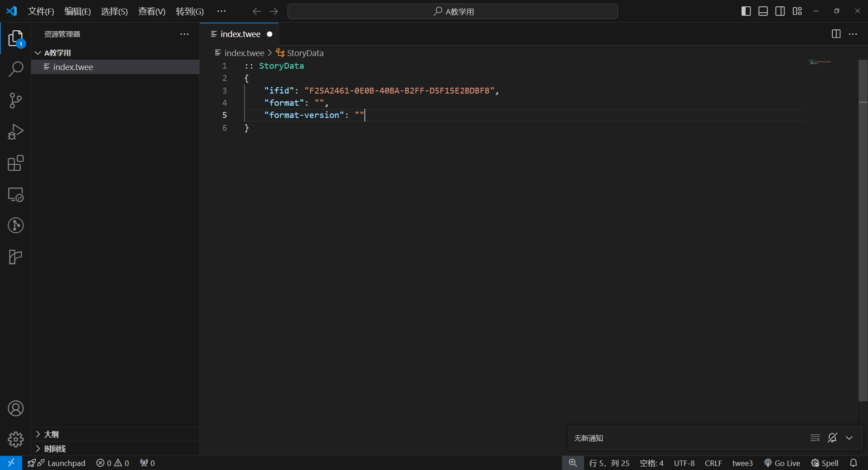The width and height of the screenshot is (868, 470).
Task: Open the Search view icon
Action: point(15,69)
